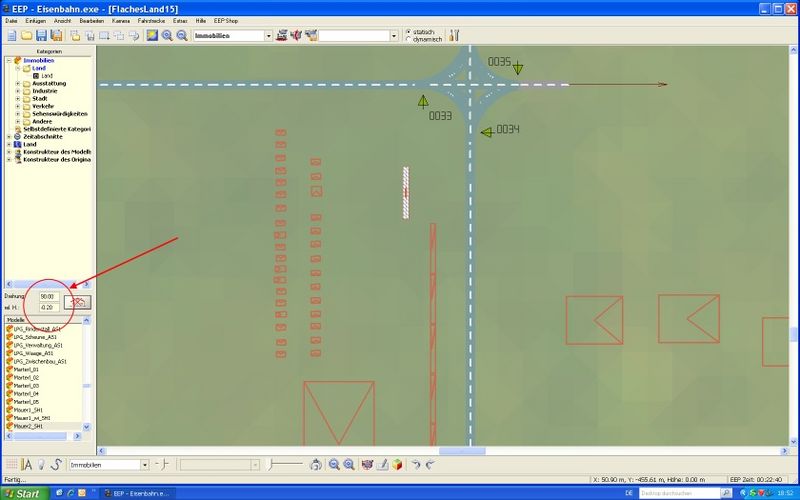The image size is (800, 500).
Task: Open the empty dropdown in top toolbar
Action: (x=394, y=36)
